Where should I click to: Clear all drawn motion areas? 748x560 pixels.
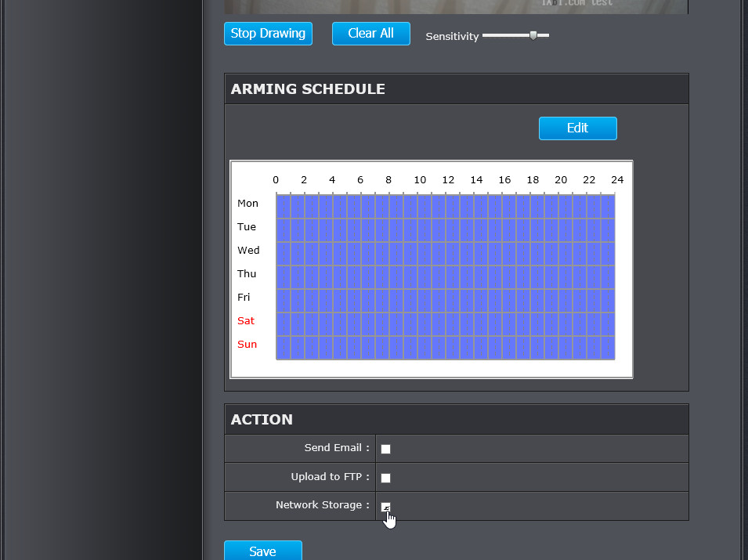click(370, 34)
